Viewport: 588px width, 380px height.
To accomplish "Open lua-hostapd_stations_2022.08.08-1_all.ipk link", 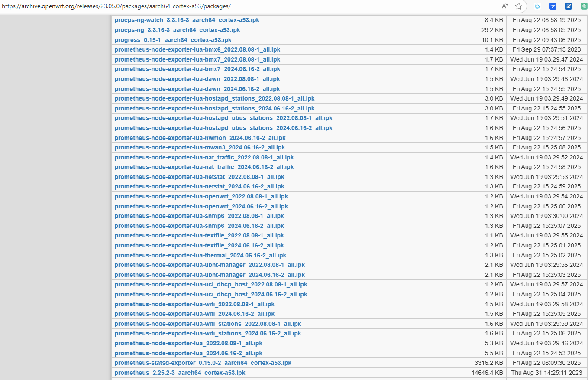I will pos(214,98).
